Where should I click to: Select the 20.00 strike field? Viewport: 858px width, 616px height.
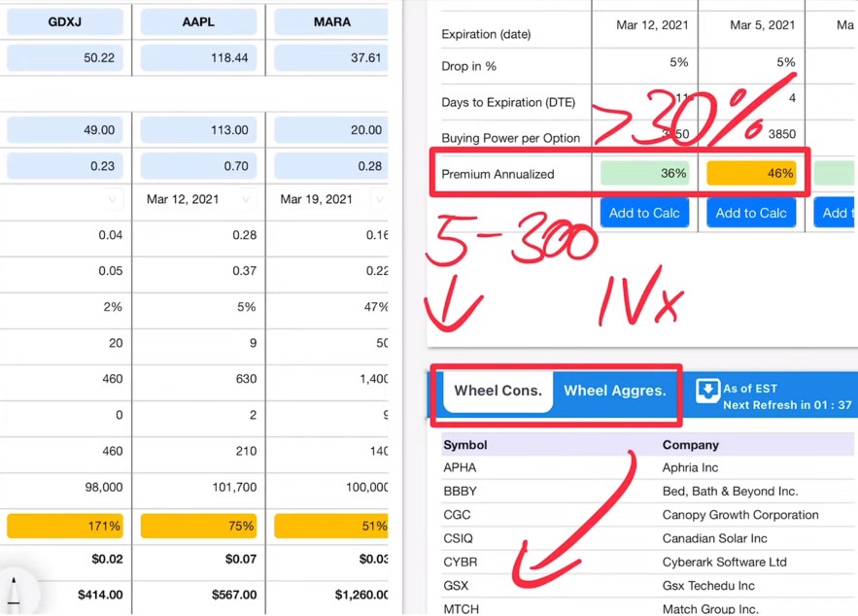(331, 130)
